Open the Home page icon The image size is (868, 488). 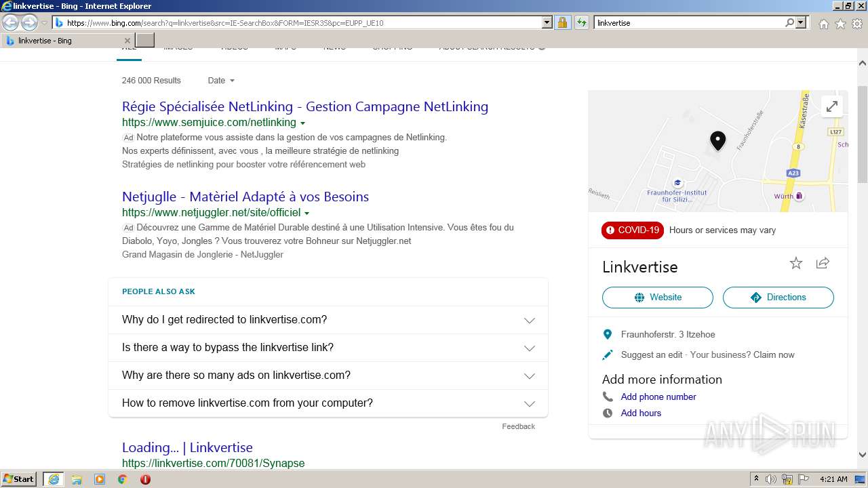pos(823,24)
